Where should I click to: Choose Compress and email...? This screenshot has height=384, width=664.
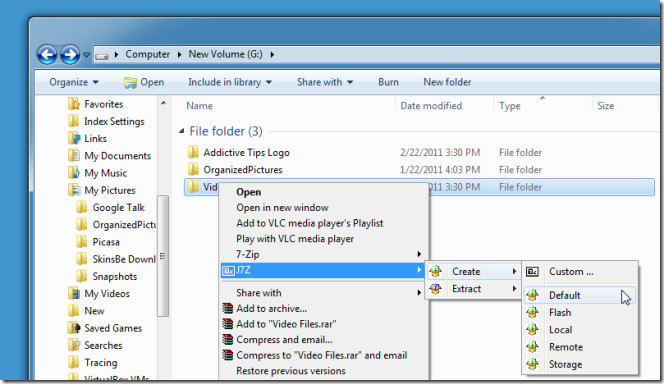284,340
